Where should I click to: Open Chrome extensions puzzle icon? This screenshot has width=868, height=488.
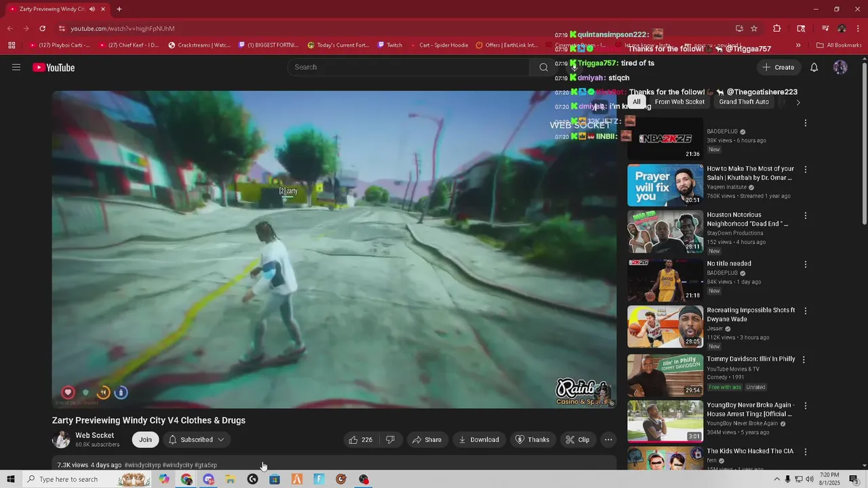[777, 28]
